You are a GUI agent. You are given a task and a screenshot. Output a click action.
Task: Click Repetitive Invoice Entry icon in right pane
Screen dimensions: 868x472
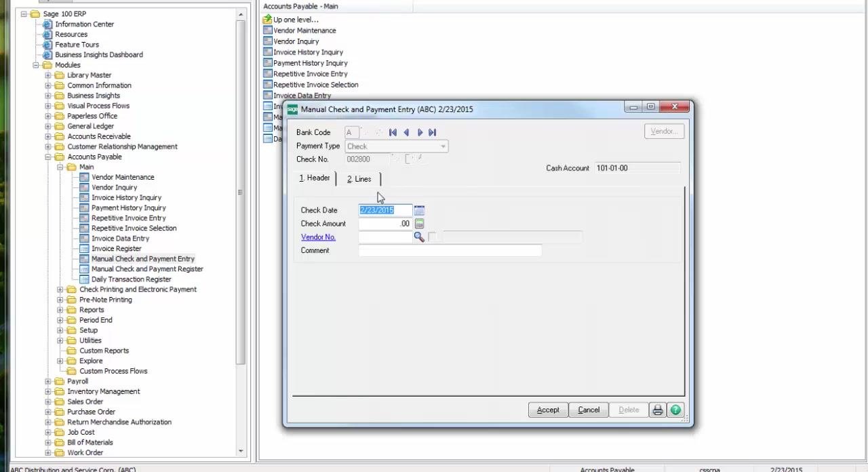267,74
